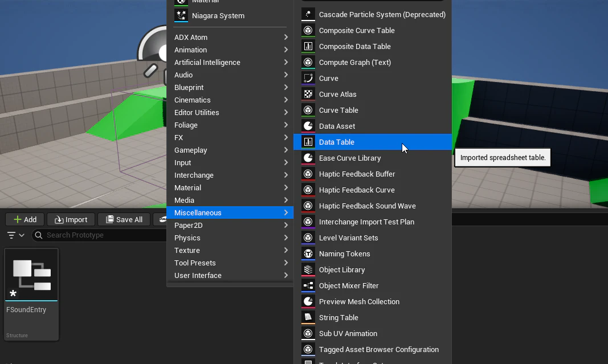Image resolution: width=608 pixels, height=364 pixels.
Task: Expand the Editor Utilities submenu arrow
Action: coord(286,112)
